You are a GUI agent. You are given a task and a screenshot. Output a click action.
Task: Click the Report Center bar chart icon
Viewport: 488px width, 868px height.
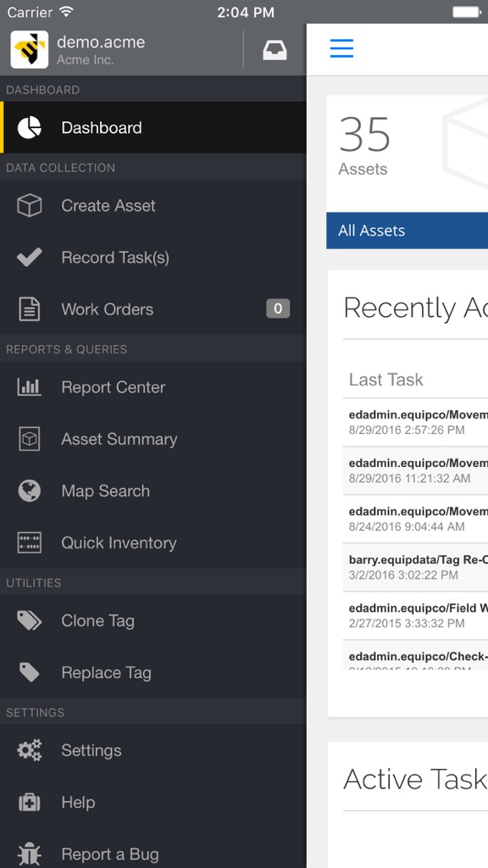coord(30,387)
